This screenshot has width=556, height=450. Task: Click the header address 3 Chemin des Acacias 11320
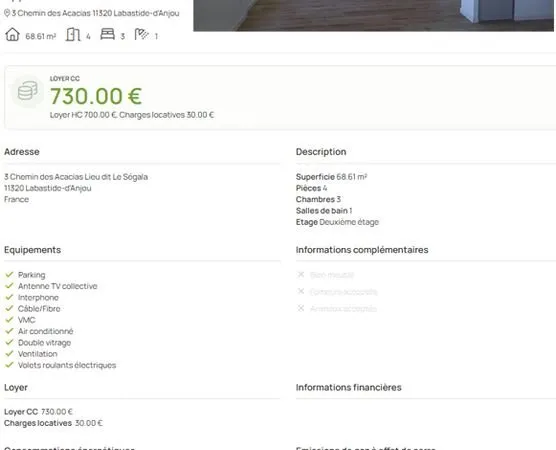click(x=95, y=13)
